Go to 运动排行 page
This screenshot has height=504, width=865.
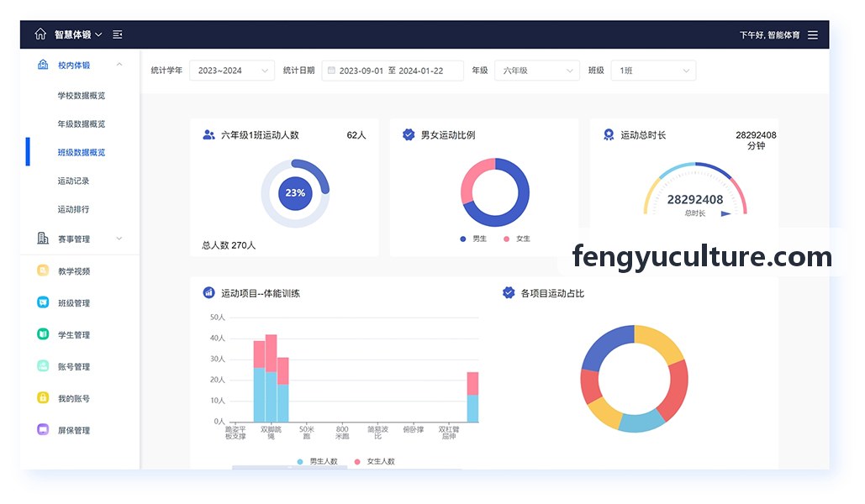(x=73, y=209)
